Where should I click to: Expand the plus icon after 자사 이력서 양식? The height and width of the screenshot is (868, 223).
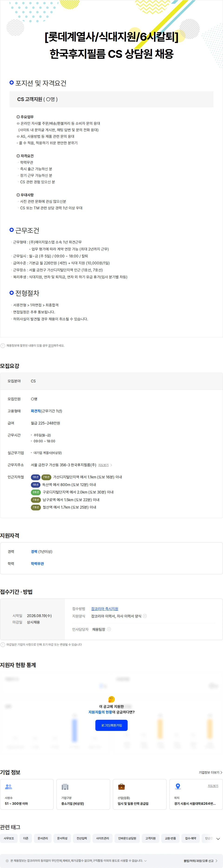(x=145, y=616)
